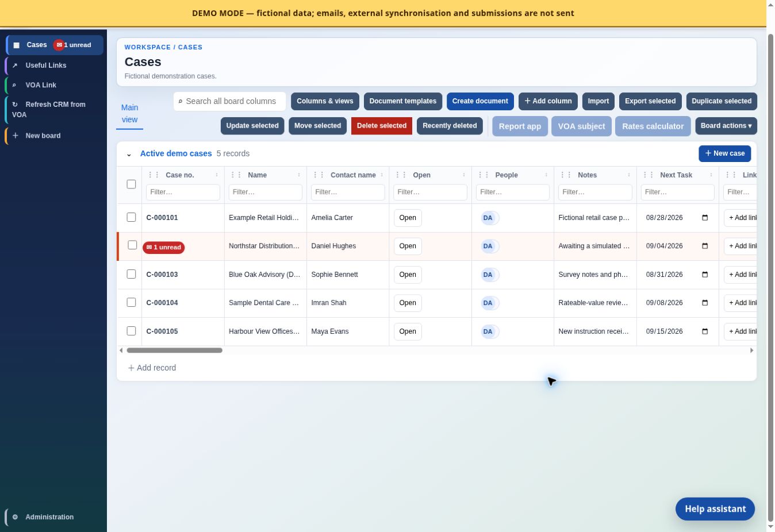Image resolution: width=775 pixels, height=532 pixels.
Task: Click the table's horizontal scrollbar thumb
Action: [174, 350]
